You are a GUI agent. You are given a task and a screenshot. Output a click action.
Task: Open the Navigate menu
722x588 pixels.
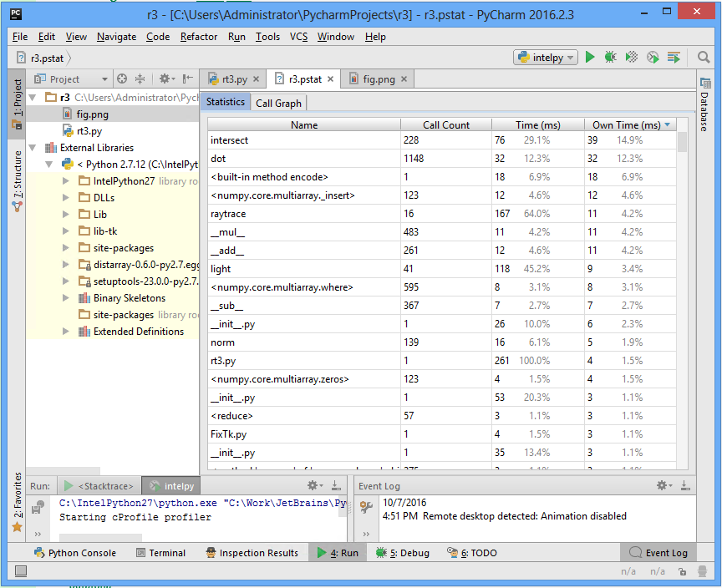pyautogui.click(x=116, y=37)
